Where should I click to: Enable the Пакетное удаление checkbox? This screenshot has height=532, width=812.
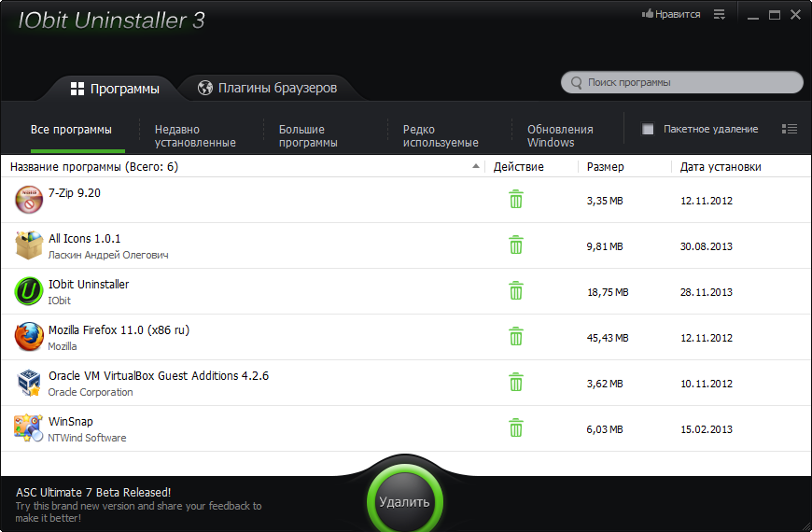[648, 129]
